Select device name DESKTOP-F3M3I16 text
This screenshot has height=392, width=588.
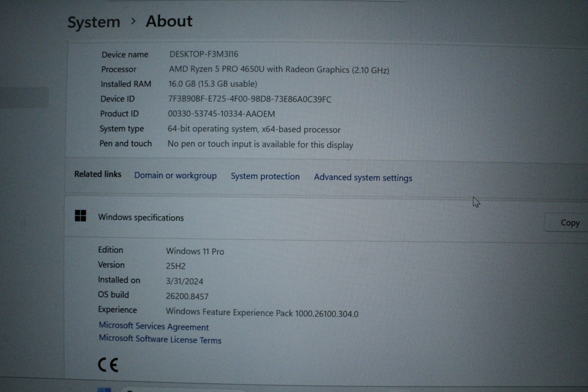(204, 54)
